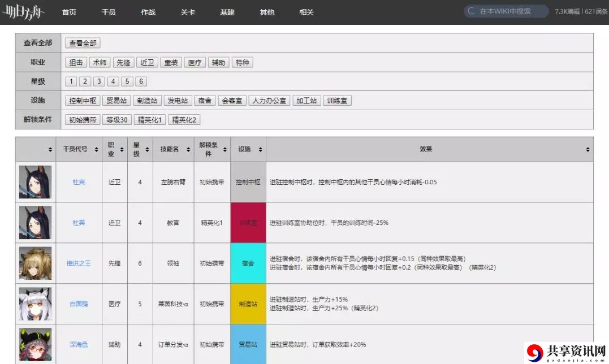Viewport: 609px width, 364px height.
Task: Open the 白面鸮 operator avatar
Action: pos(36,304)
